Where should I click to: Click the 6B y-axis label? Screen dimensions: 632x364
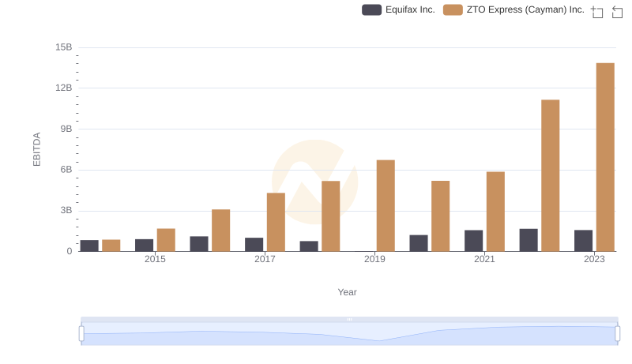(66, 170)
